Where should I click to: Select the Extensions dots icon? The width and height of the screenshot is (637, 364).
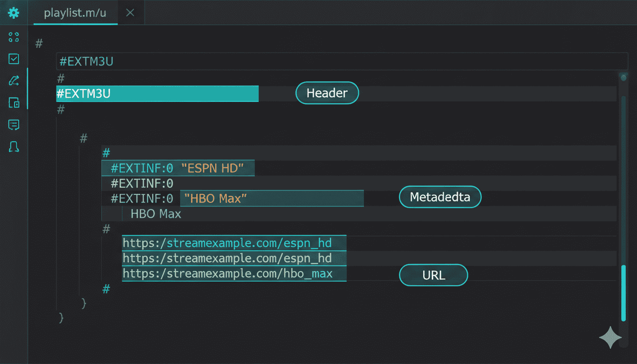pos(13,37)
